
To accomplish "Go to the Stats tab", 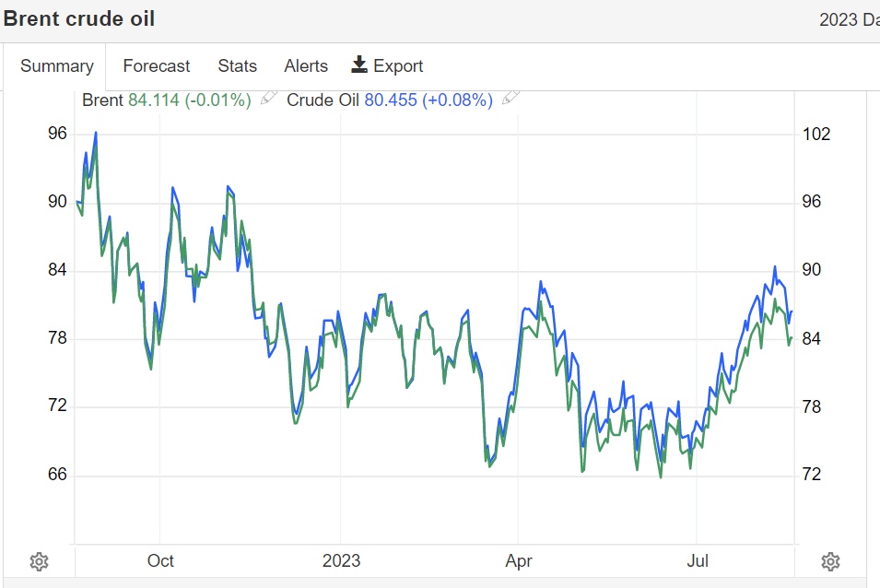I will click(x=237, y=66).
